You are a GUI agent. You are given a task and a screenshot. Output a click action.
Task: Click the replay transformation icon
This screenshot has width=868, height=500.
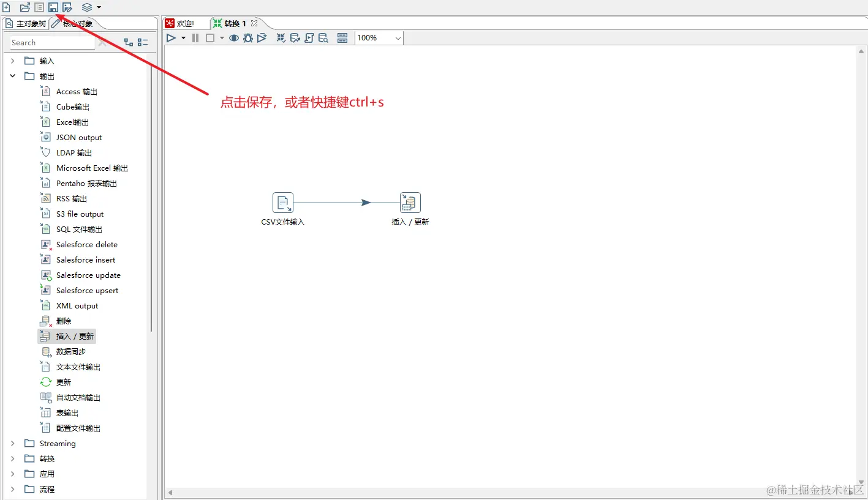[262, 38]
